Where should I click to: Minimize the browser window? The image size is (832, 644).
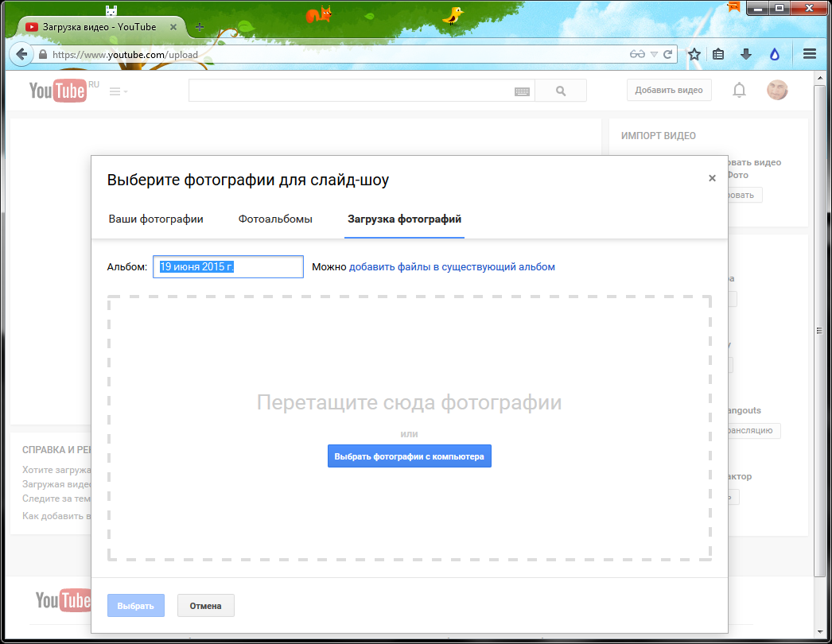click(x=758, y=8)
